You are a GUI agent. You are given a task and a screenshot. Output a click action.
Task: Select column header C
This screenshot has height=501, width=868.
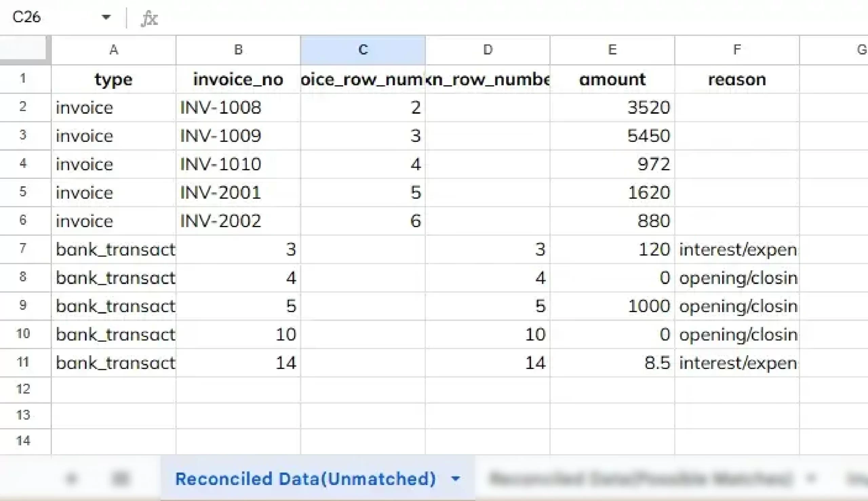[x=362, y=49]
